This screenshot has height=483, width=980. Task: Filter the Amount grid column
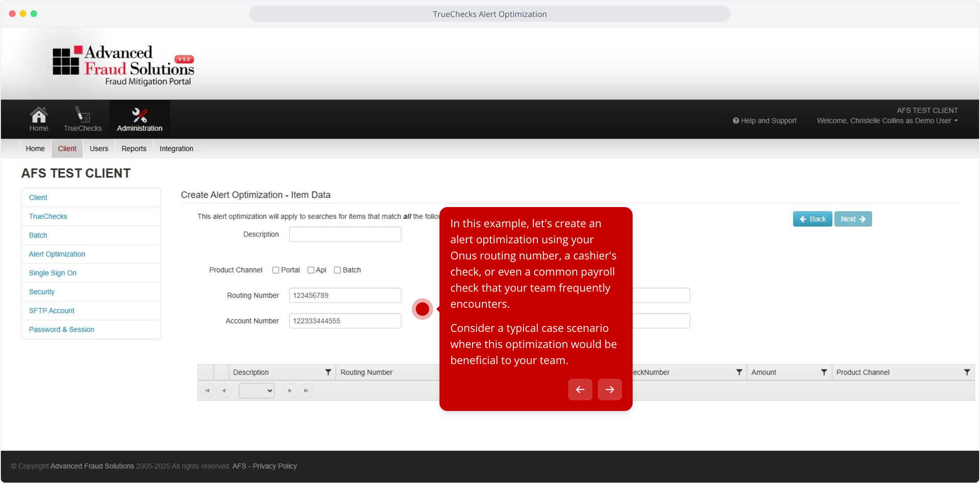pyautogui.click(x=824, y=372)
